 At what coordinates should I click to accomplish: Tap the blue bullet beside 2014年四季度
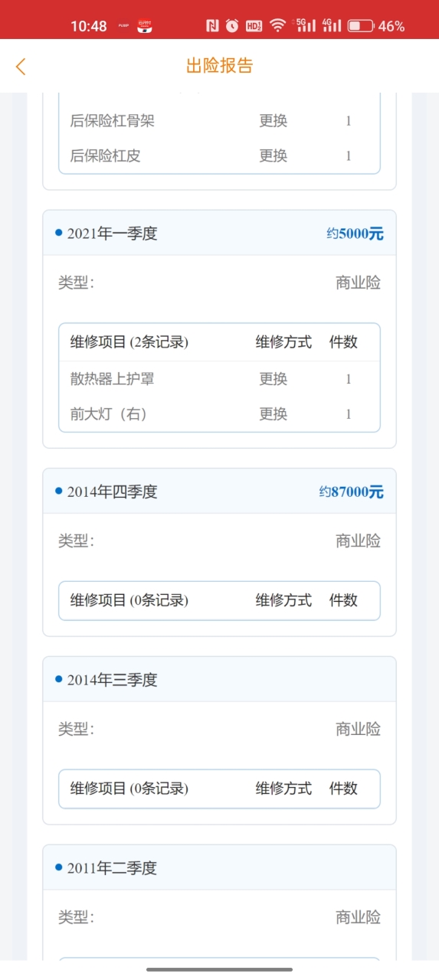click(x=59, y=491)
